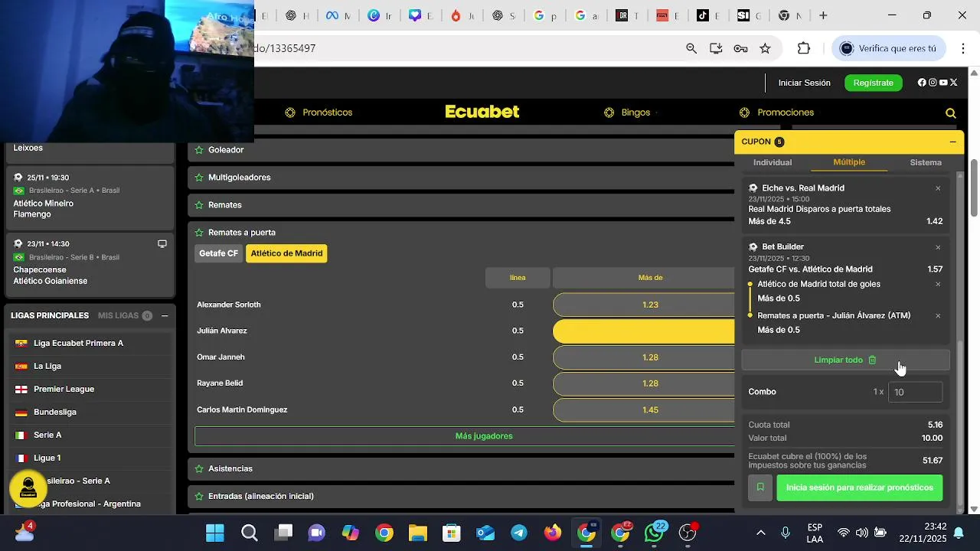
Task: Toggle Carlos Martin Dominguez 1.45 odds
Action: click(x=644, y=410)
